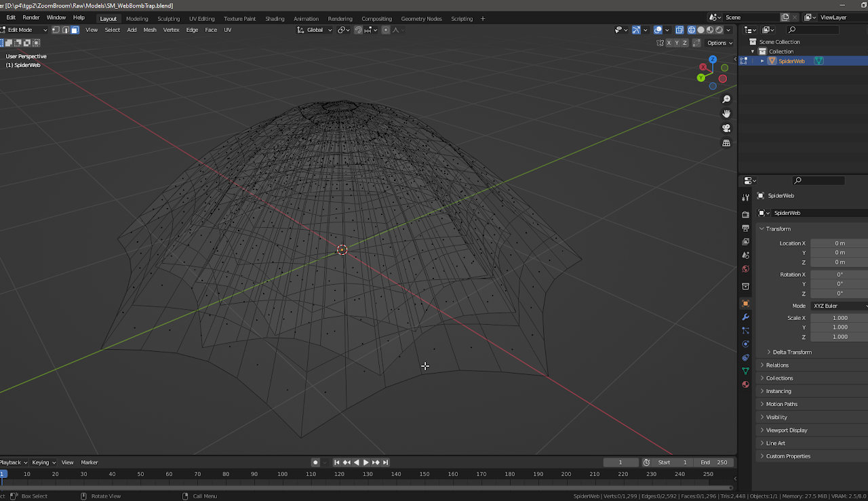Toggle snapping magnet icon
The image size is (868, 501).
tap(358, 30)
